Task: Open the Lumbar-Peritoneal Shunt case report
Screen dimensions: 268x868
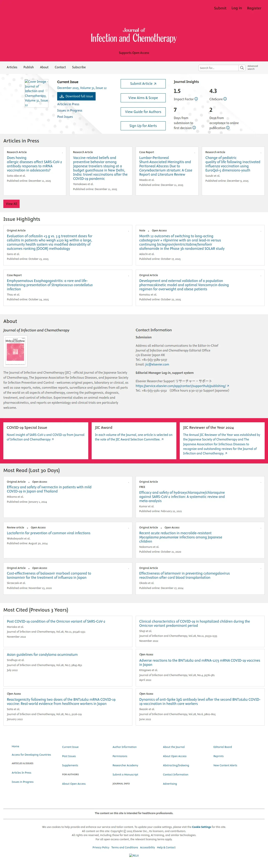Action: pyautogui.click(x=166, y=166)
